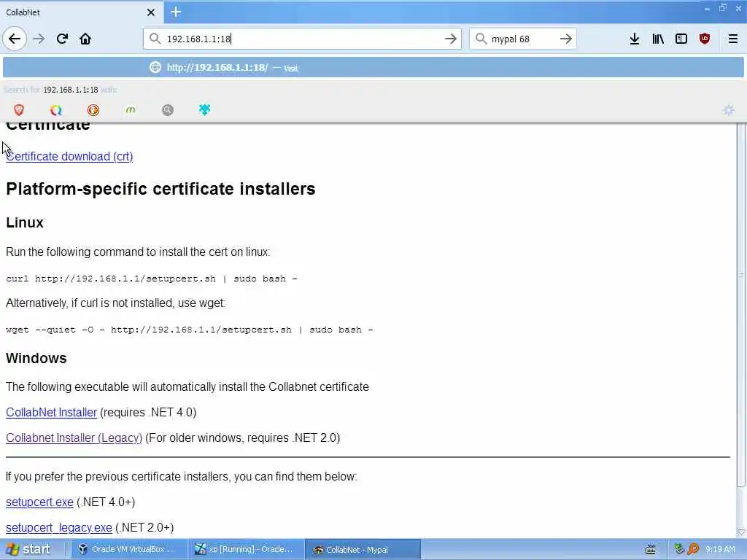Open the uBlock Origin extension icon

point(705,39)
